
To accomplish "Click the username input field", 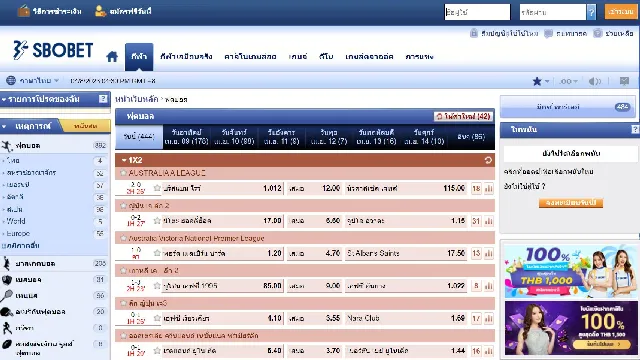I will (478, 12).
